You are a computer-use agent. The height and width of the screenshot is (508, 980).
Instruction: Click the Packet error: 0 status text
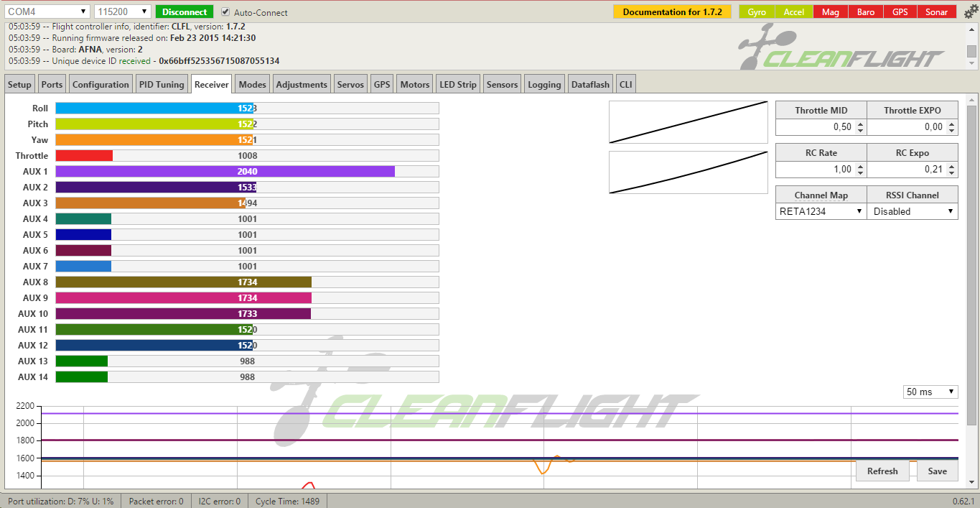click(x=156, y=501)
